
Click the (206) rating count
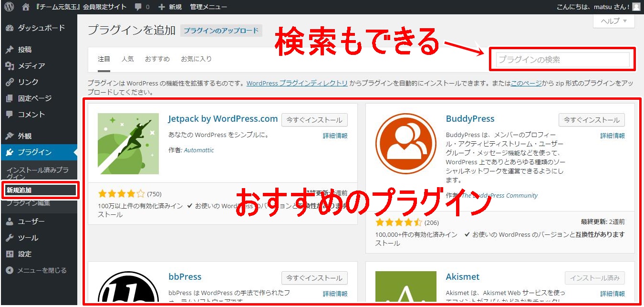(x=432, y=222)
